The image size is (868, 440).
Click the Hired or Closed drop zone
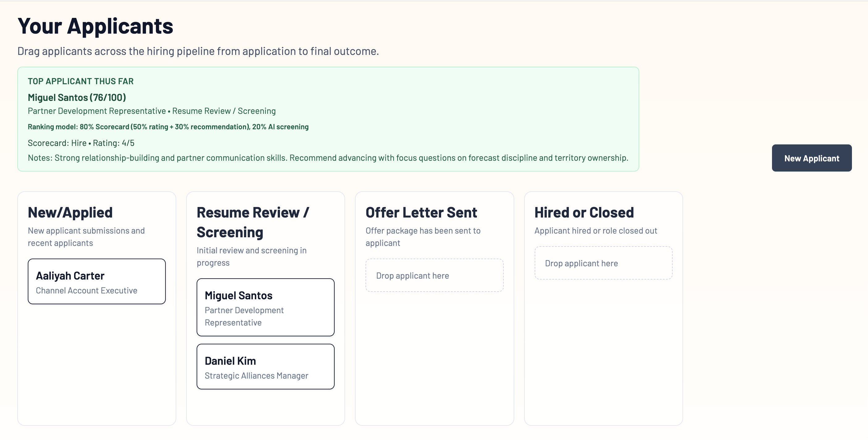[603, 263]
